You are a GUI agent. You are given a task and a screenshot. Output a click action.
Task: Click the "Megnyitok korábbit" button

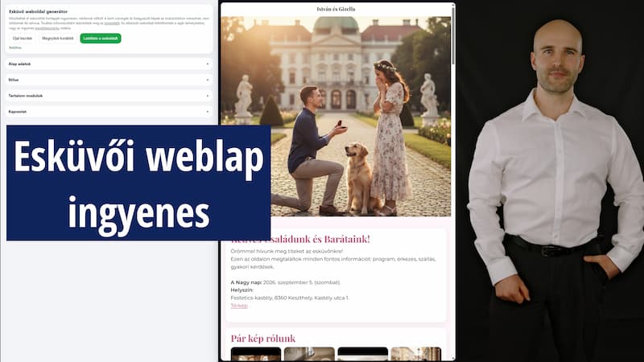(57, 38)
